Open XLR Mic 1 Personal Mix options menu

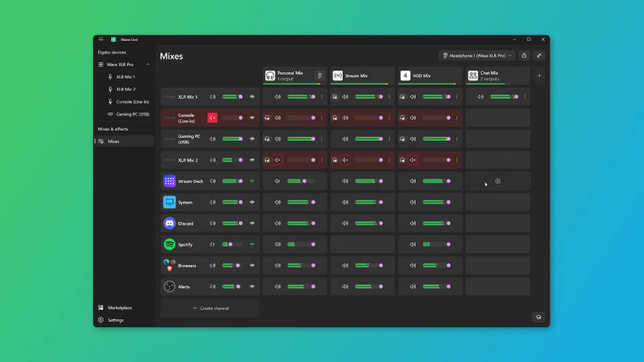tap(322, 97)
